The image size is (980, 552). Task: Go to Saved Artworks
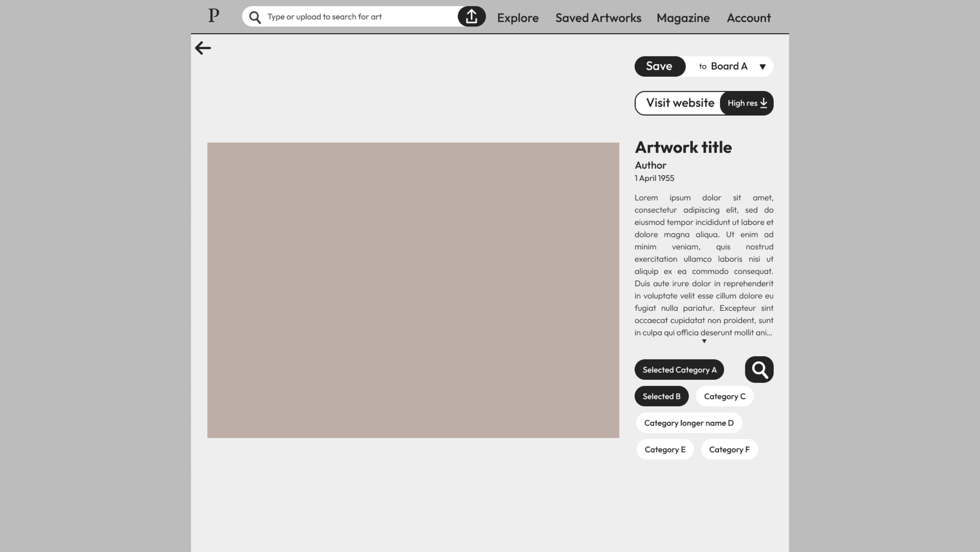[598, 18]
